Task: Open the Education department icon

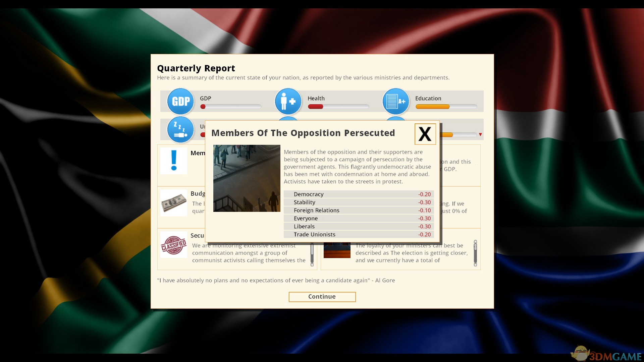Action: click(x=395, y=101)
